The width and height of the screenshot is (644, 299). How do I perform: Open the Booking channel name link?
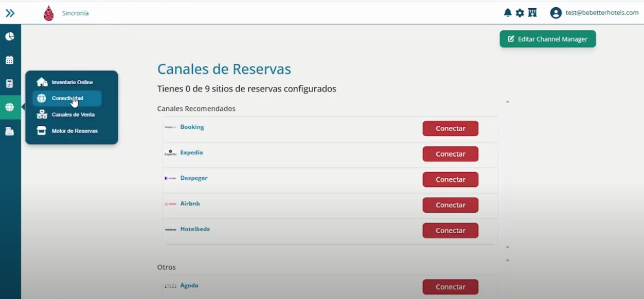coord(192,127)
